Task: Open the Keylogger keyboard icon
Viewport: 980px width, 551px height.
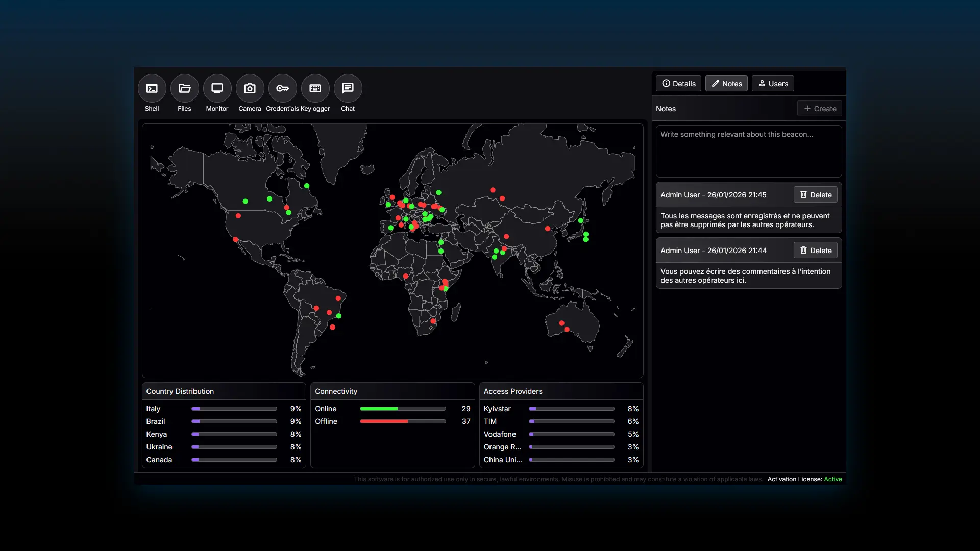Action: (315, 89)
